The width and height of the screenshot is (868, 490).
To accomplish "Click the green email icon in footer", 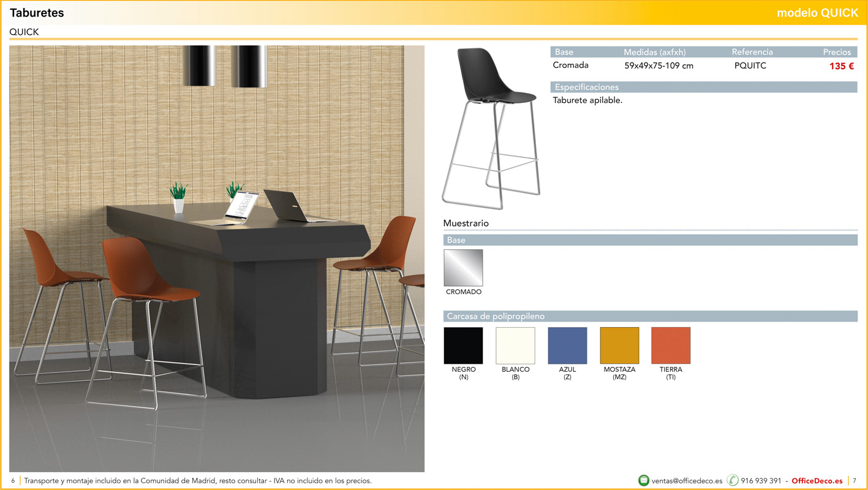I will click(x=643, y=481).
